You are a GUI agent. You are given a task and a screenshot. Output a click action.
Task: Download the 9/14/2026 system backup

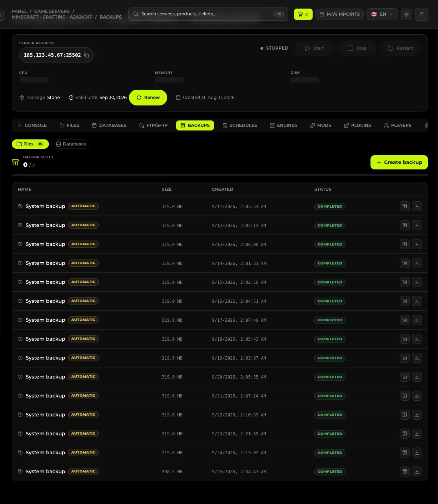pos(417,263)
